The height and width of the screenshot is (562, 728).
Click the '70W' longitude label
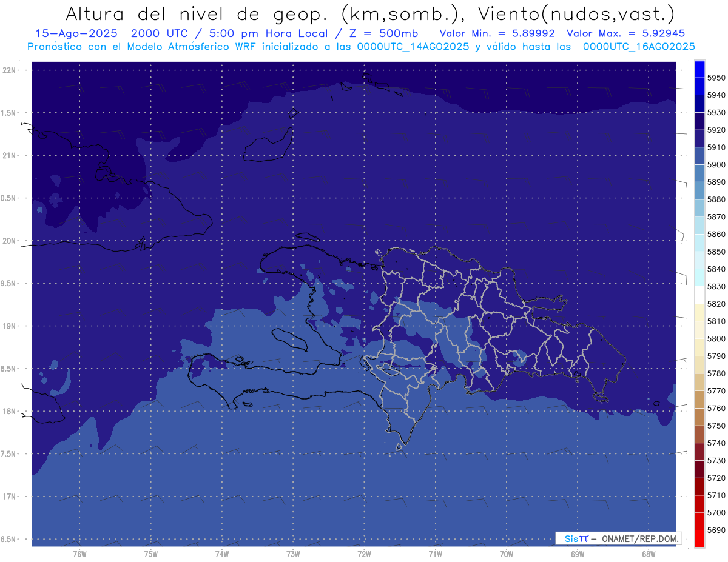click(x=506, y=554)
